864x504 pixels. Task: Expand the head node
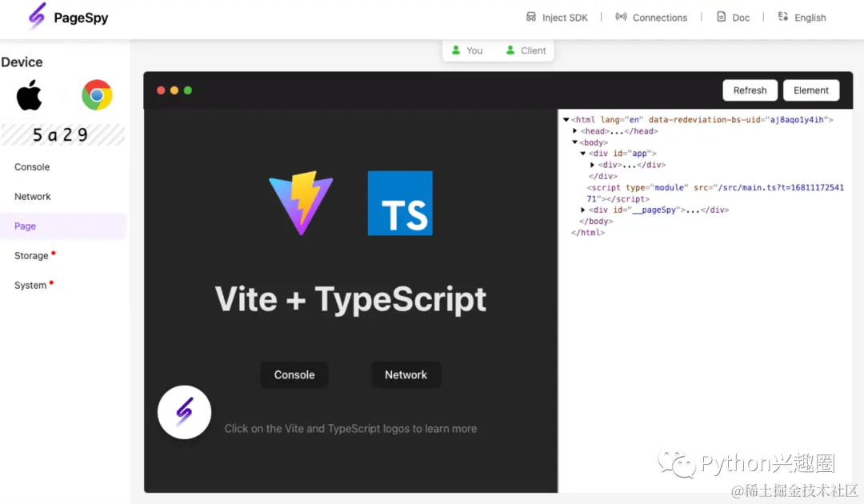pyautogui.click(x=574, y=131)
